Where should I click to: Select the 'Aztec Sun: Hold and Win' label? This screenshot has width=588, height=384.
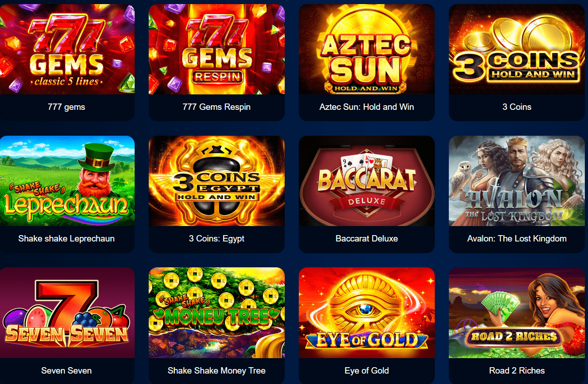[367, 107]
